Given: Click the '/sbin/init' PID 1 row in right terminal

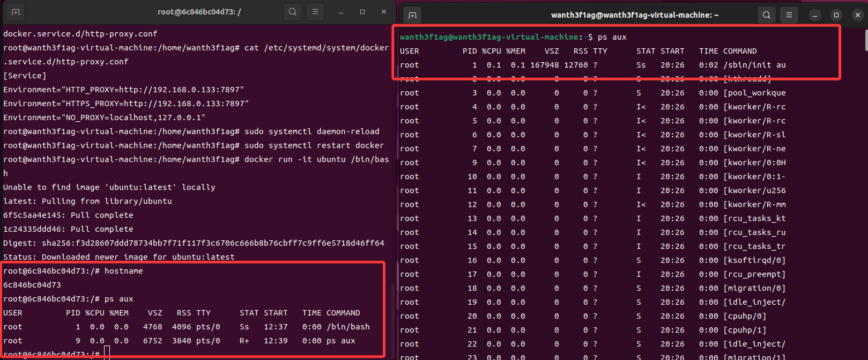Looking at the screenshot, I should tap(593, 65).
